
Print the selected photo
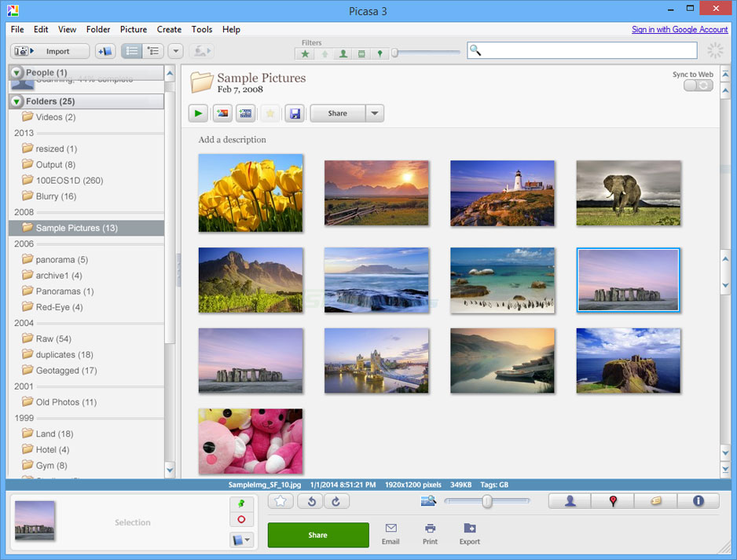pos(430,534)
